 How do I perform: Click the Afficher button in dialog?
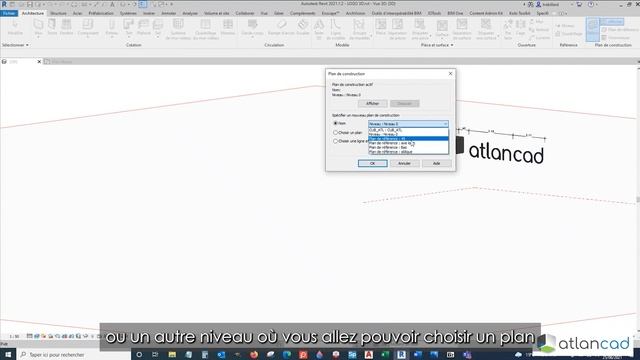tap(373, 104)
